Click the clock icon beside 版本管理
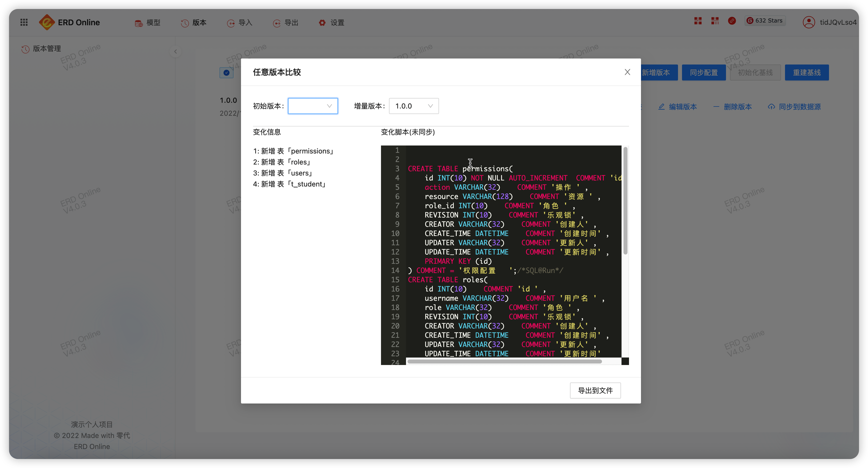 [25, 49]
